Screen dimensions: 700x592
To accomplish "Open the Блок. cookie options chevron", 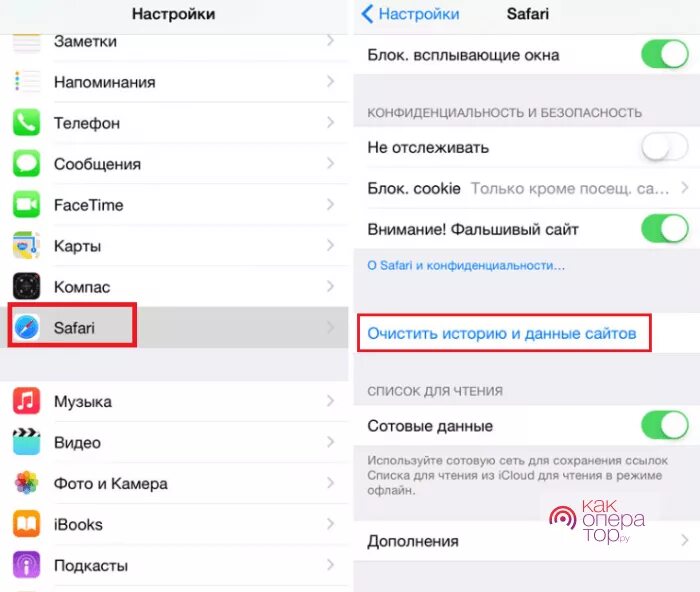I will click(x=685, y=188).
